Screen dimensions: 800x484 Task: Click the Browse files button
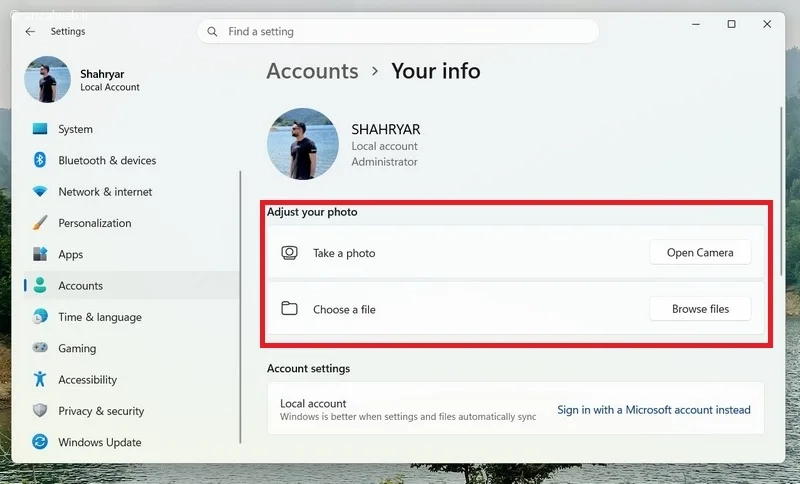tap(700, 309)
